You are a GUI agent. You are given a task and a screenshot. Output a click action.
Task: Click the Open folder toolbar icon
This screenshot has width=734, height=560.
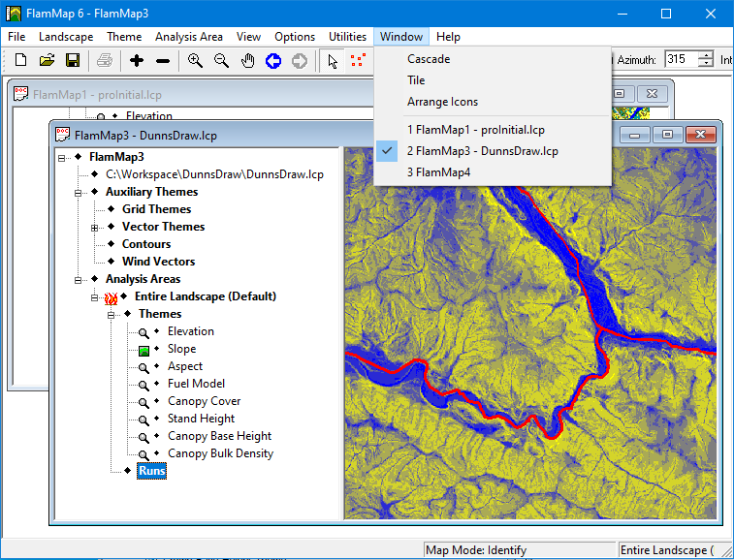47,60
